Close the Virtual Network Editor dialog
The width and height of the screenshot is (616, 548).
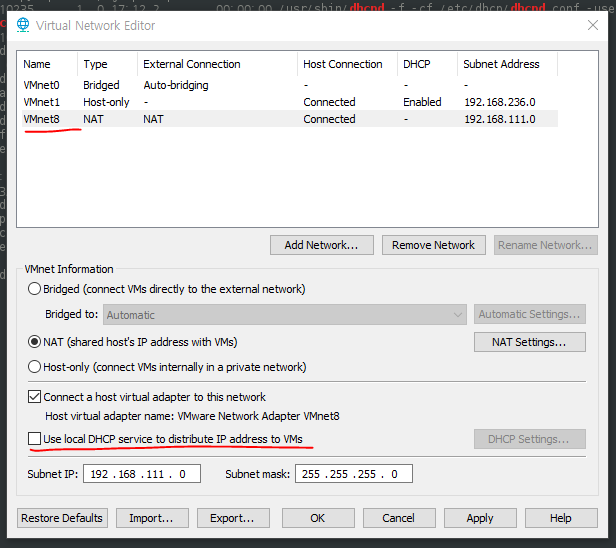click(592, 25)
